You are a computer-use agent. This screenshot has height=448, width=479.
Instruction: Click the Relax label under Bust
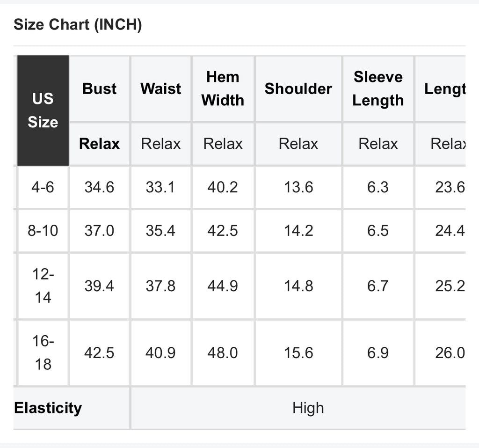[x=99, y=144]
